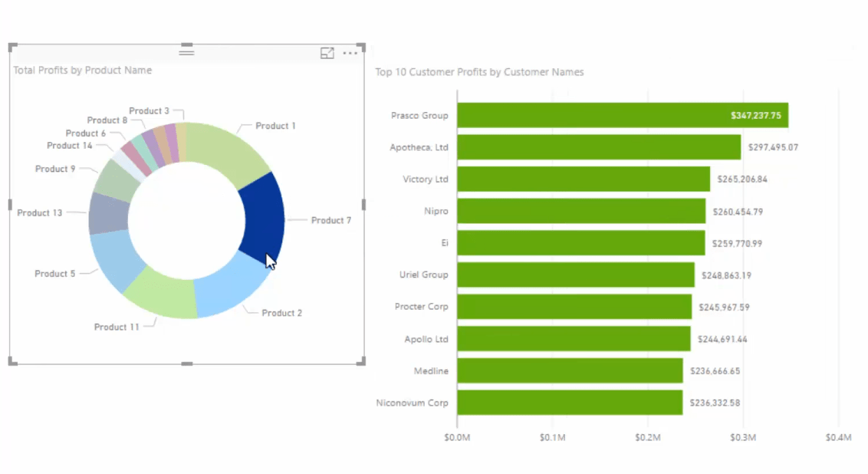
Task: Select the Procter Corp bar
Action: [574, 307]
